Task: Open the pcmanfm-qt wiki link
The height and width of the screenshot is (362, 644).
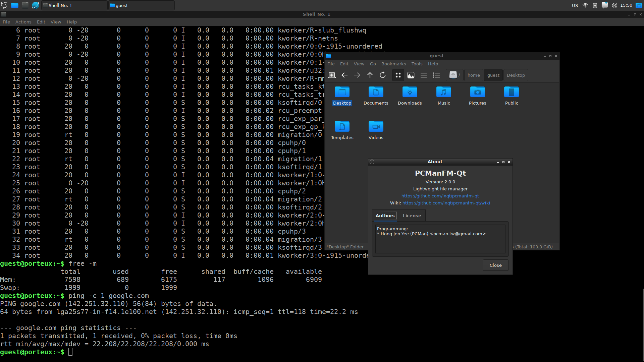Action: coord(446,203)
